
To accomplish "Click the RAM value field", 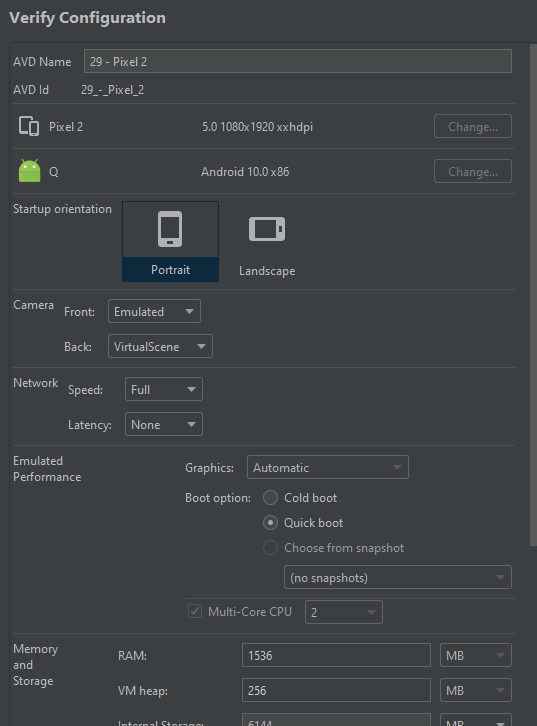I will (337, 655).
